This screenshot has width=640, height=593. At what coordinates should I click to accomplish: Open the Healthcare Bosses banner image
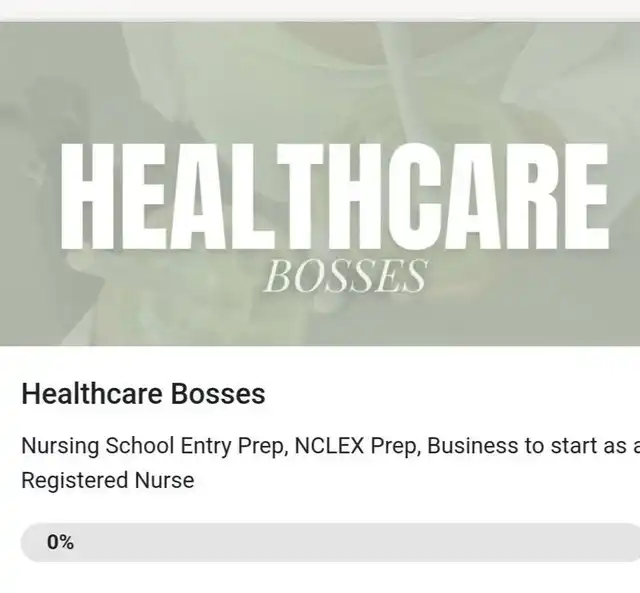point(320,184)
